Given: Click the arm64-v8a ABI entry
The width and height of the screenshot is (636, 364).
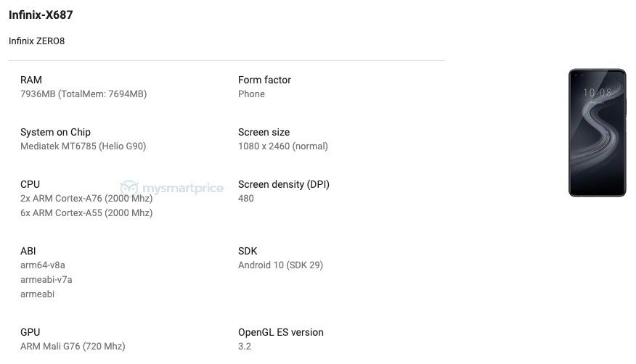Looking at the screenshot, I should [x=43, y=265].
